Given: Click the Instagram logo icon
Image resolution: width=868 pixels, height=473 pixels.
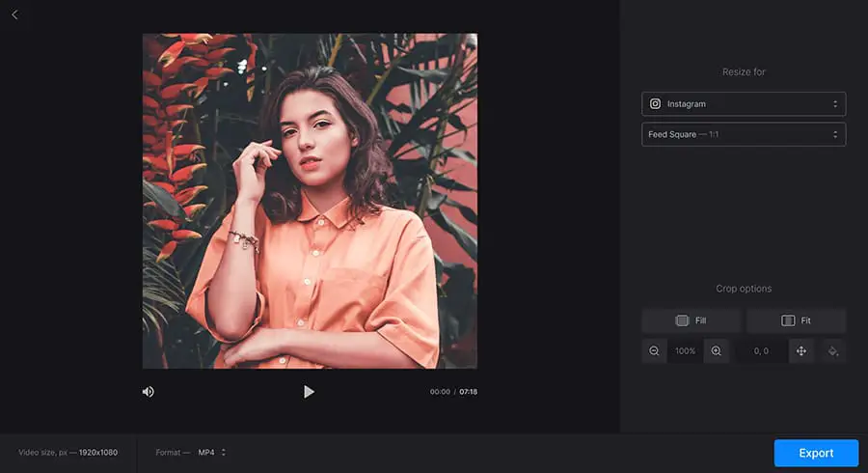Looking at the screenshot, I should [x=656, y=103].
